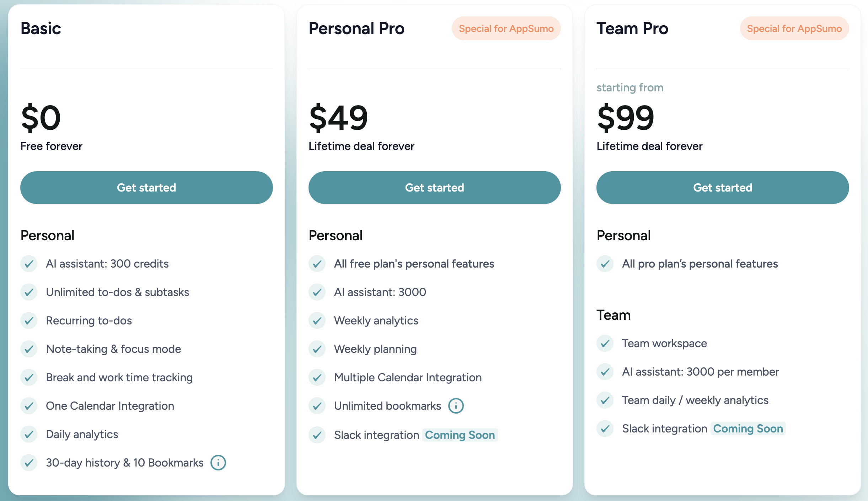Image resolution: width=868 pixels, height=501 pixels.
Task: Click info icon beside Unlimited bookmarks
Action: pos(456,406)
